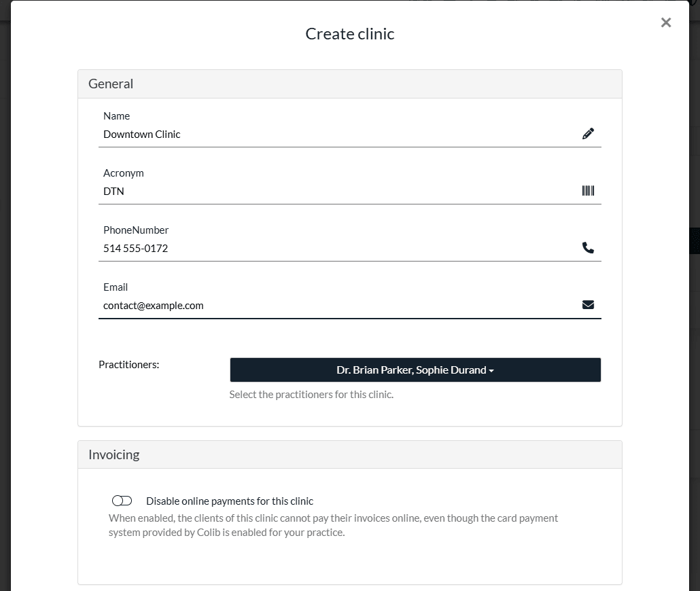Click the General section header
This screenshot has height=591, width=700.
click(x=349, y=84)
